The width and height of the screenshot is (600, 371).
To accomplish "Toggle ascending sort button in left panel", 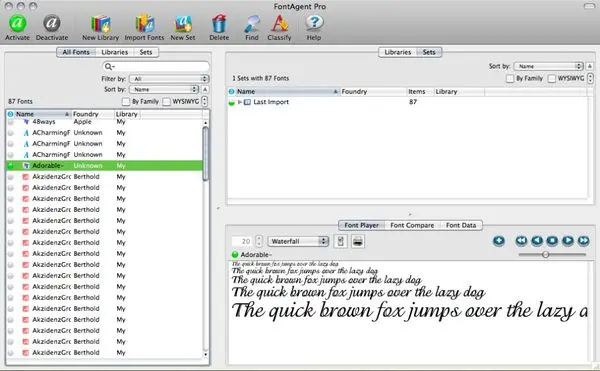I will [205, 89].
